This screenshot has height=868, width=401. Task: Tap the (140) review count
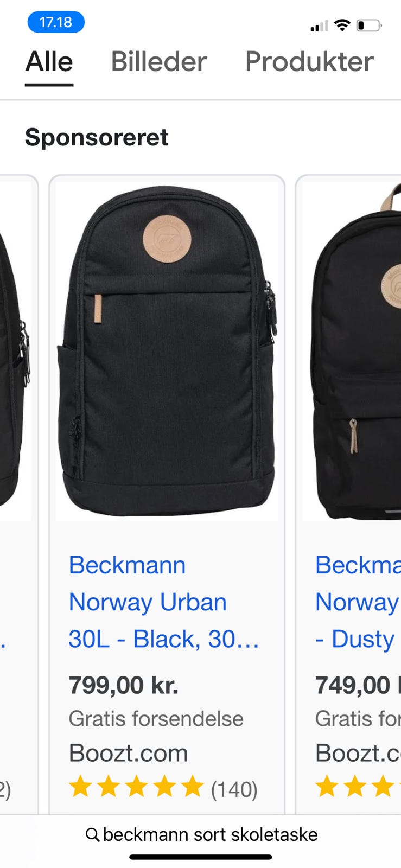tap(234, 789)
